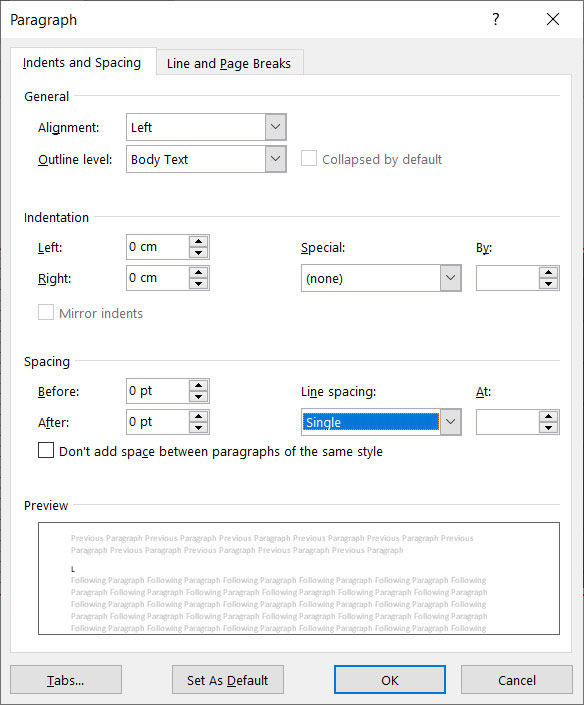Close the Paragraph dialog with X
The width and height of the screenshot is (584, 705).
pos(553,19)
